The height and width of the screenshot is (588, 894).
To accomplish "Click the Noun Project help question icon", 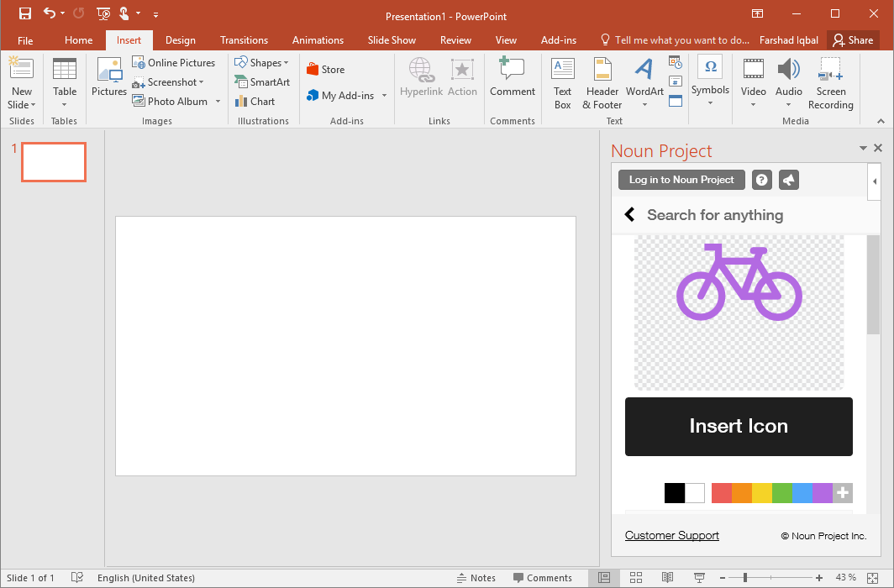I will coord(761,180).
